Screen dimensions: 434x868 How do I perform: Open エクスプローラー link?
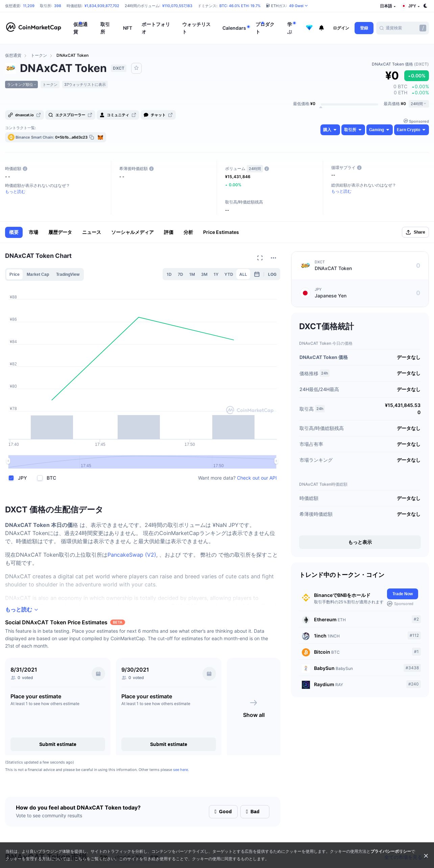[x=70, y=115]
